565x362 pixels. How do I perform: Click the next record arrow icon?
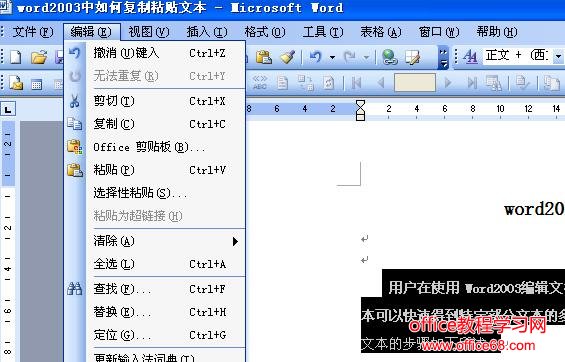448,83
